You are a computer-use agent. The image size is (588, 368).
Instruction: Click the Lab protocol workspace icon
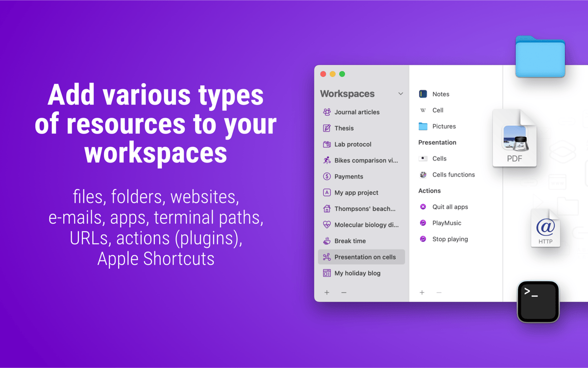point(327,144)
